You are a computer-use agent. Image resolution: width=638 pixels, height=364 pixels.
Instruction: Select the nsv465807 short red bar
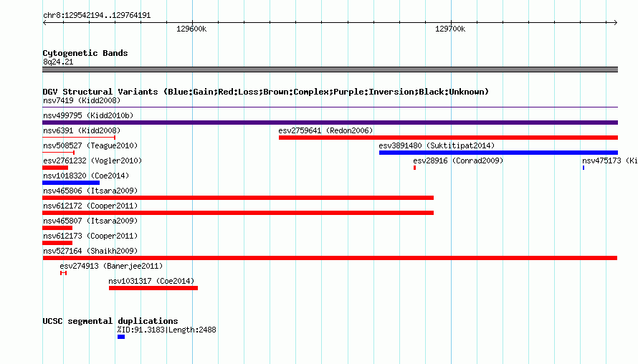(57, 228)
